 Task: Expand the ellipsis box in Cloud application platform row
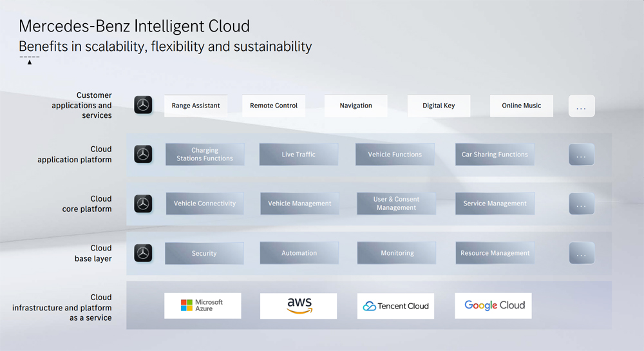coord(582,155)
